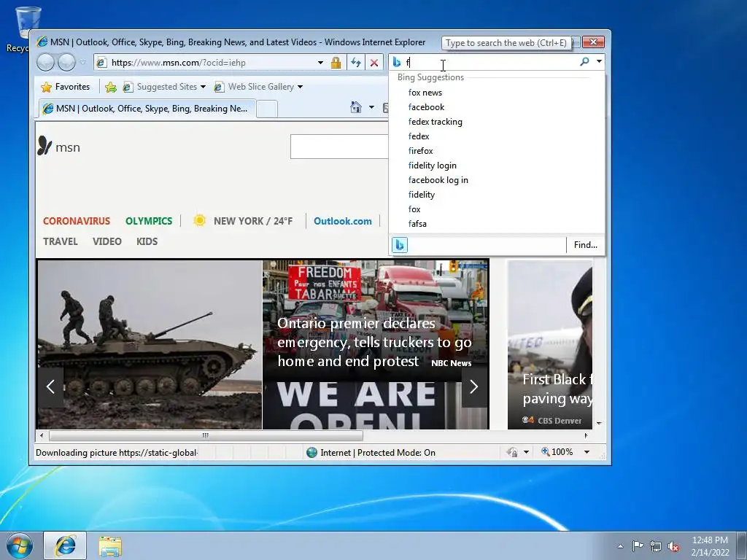747x560 pixels.
Task: Open search provider dropdown arrow
Action: point(599,61)
